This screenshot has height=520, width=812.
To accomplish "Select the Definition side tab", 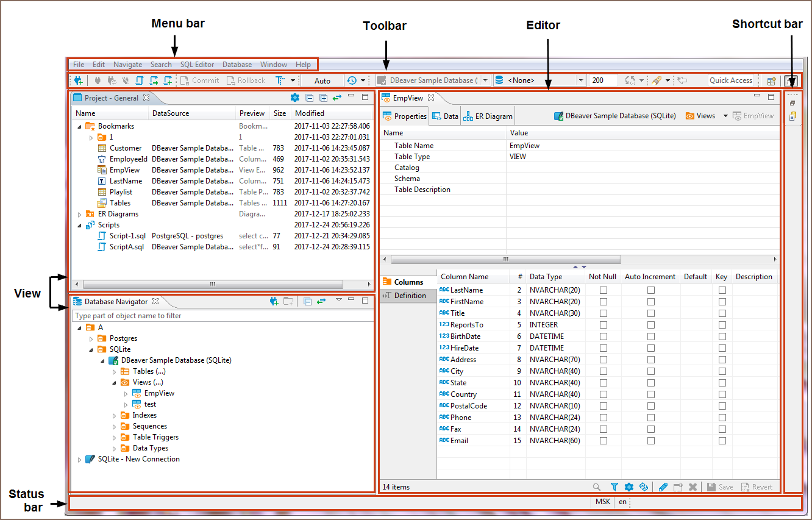I will (x=409, y=296).
